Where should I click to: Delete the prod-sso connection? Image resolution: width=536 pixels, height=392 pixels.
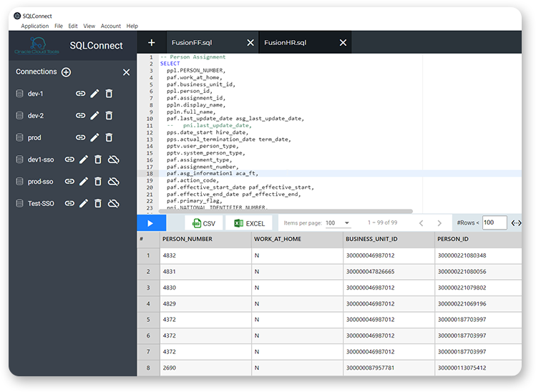(98, 182)
